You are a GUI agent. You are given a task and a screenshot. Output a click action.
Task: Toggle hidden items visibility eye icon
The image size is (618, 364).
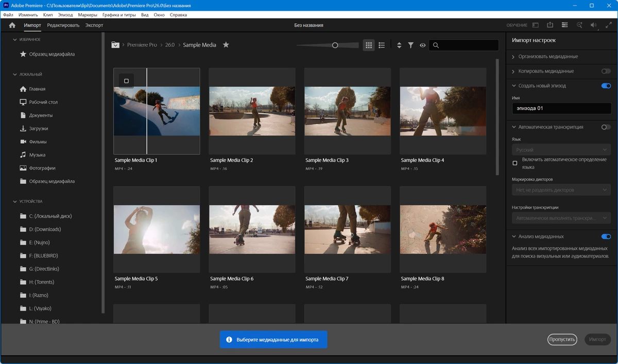(x=423, y=45)
